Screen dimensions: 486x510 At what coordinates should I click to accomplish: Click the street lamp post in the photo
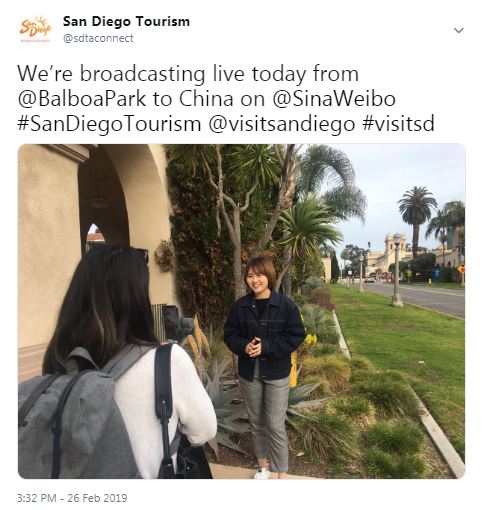[397, 270]
